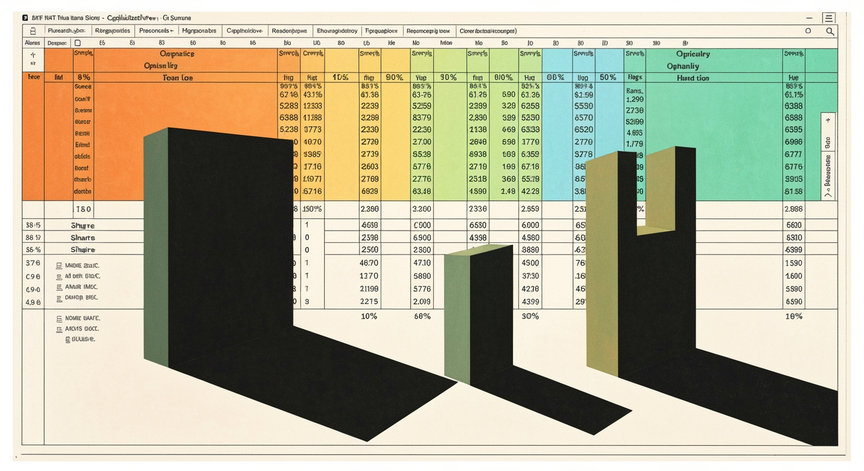Select the "1.299" data cell
864x471 pixels.
point(635,100)
